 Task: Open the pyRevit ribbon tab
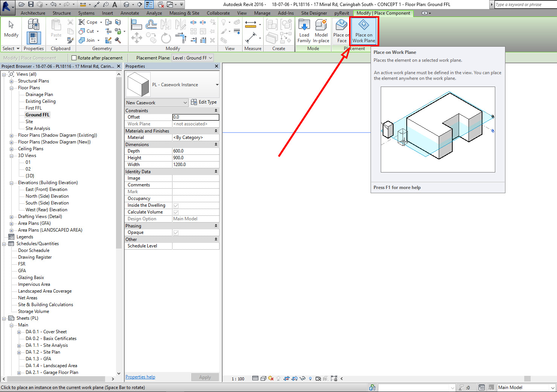[341, 13]
